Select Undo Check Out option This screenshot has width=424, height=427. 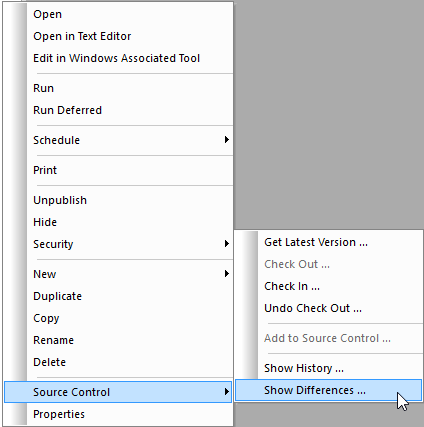(x=328, y=308)
